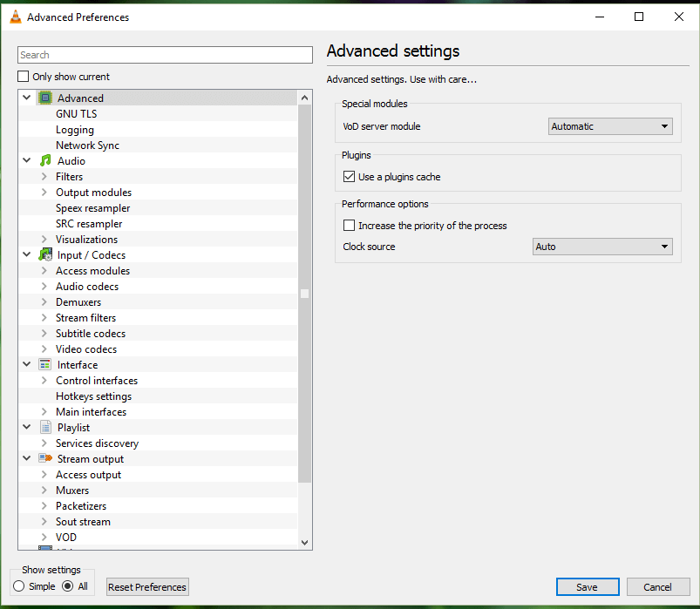The image size is (700, 609).
Task: Expand the Access output node
Action: click(44, 475)
